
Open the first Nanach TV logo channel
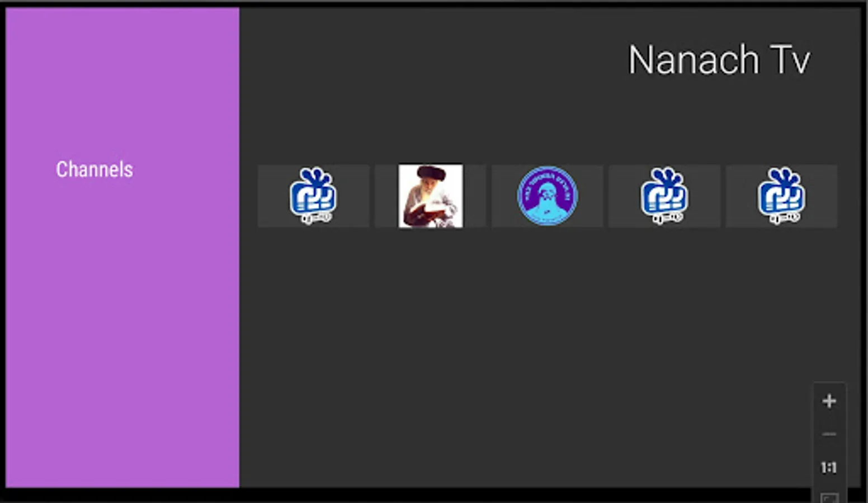coord(313,196)
